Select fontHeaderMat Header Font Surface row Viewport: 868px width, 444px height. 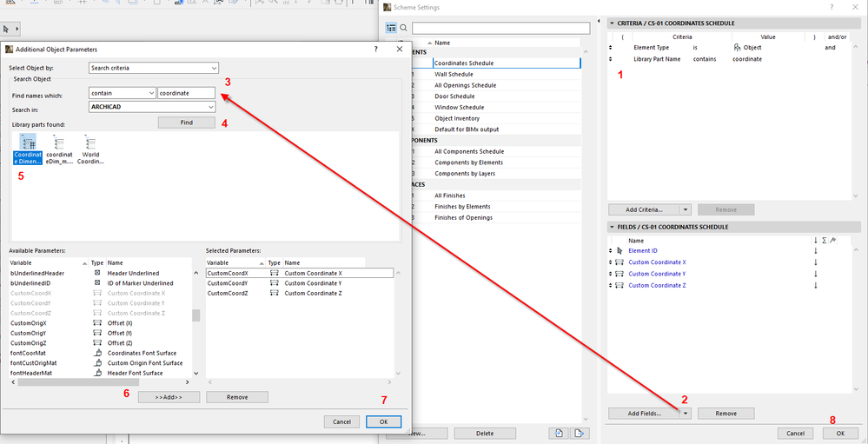click(x=100, y=373)
